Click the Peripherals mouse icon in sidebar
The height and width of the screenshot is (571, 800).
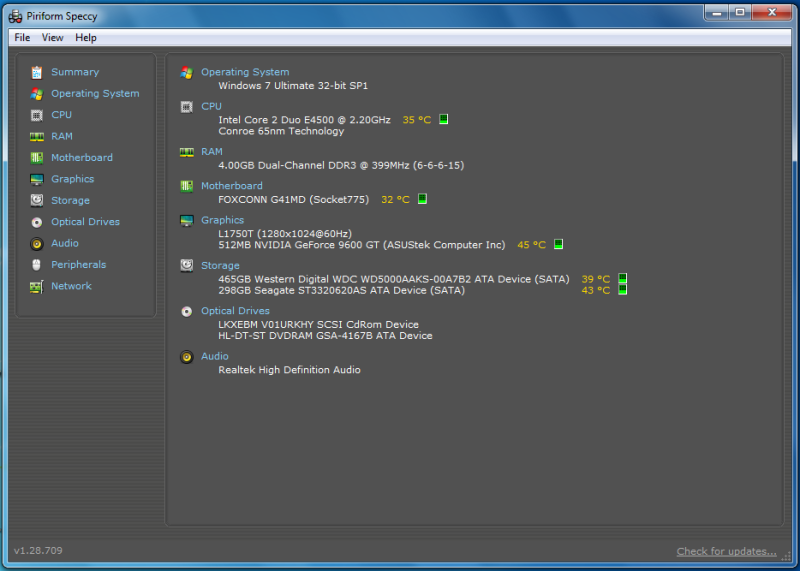tap(36, 265)
